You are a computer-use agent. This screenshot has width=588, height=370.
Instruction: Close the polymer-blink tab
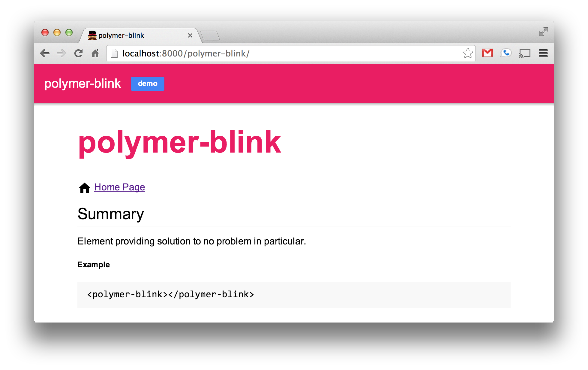[x=190, y=35]
